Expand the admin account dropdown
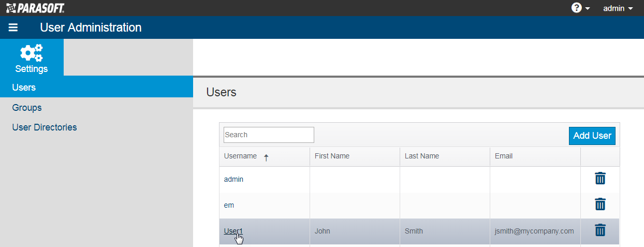Image resolution: width=644 pixels, height=247 pixels. (x=618, y=8)
